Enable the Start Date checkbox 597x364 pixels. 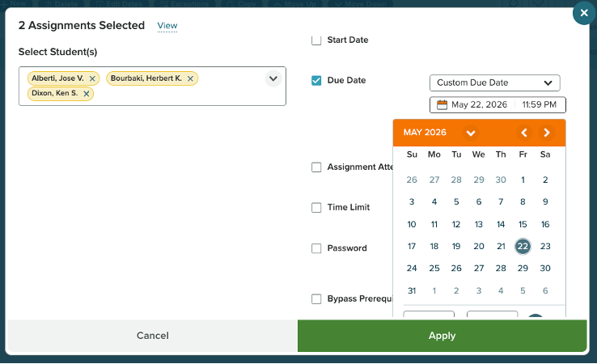pyautogui.click(x=316, y=40)
